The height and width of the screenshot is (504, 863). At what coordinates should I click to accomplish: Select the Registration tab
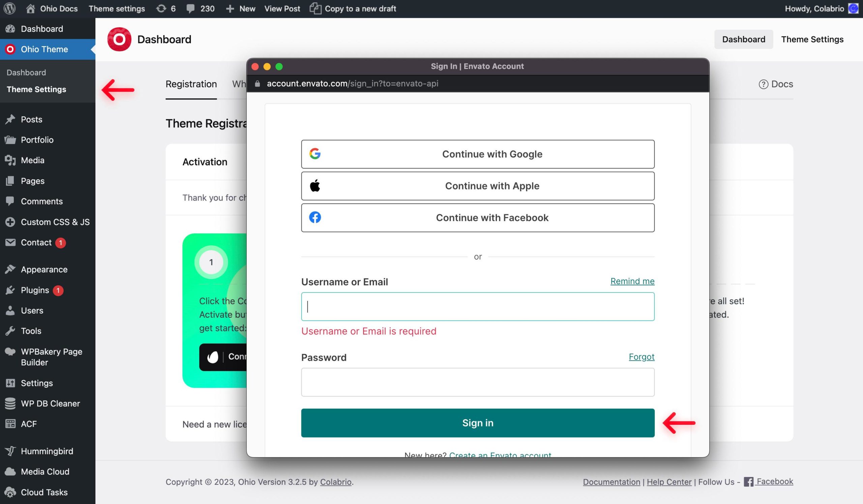[x=191, y=84]
